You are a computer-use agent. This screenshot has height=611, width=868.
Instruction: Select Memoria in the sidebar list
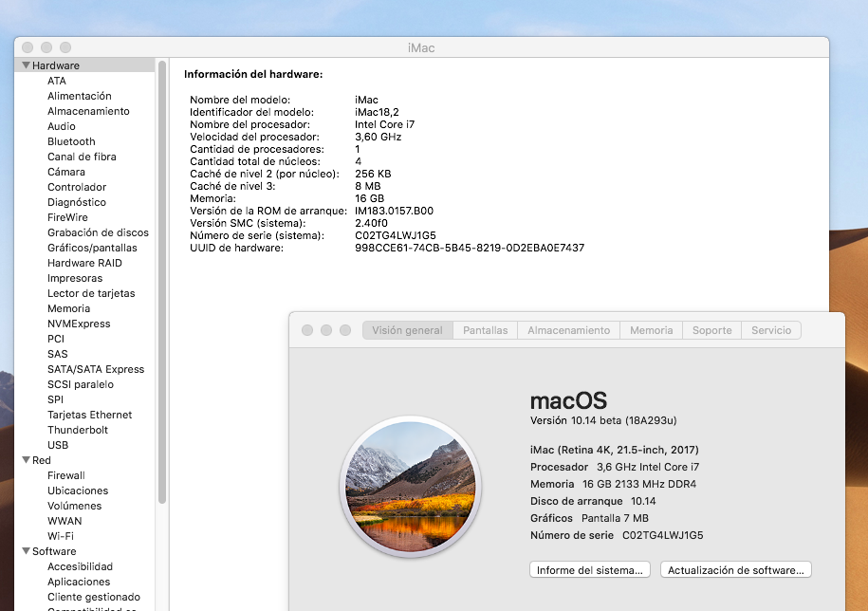pos(68,308)
